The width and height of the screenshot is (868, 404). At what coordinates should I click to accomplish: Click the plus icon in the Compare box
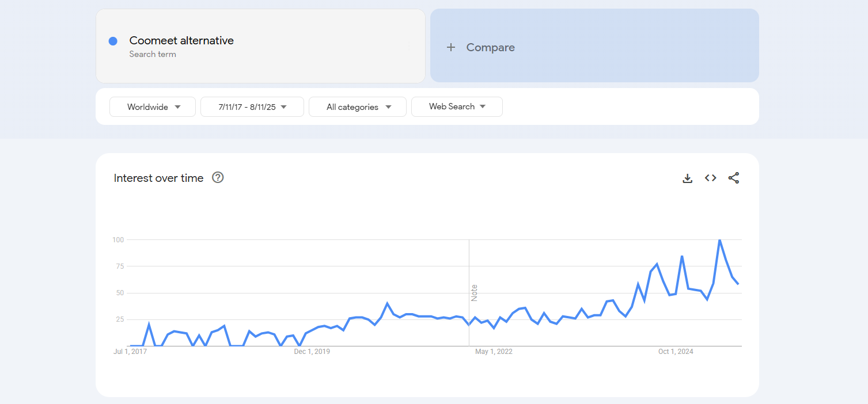click(451, 48)
